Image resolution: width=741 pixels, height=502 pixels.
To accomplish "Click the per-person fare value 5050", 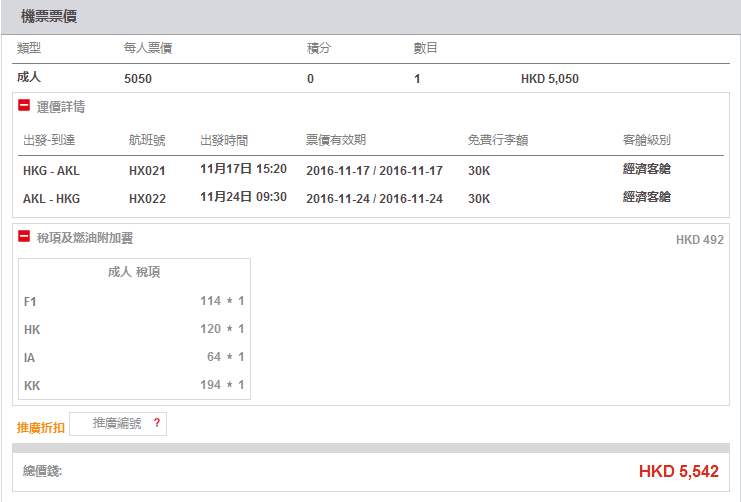I will point(138,78).
